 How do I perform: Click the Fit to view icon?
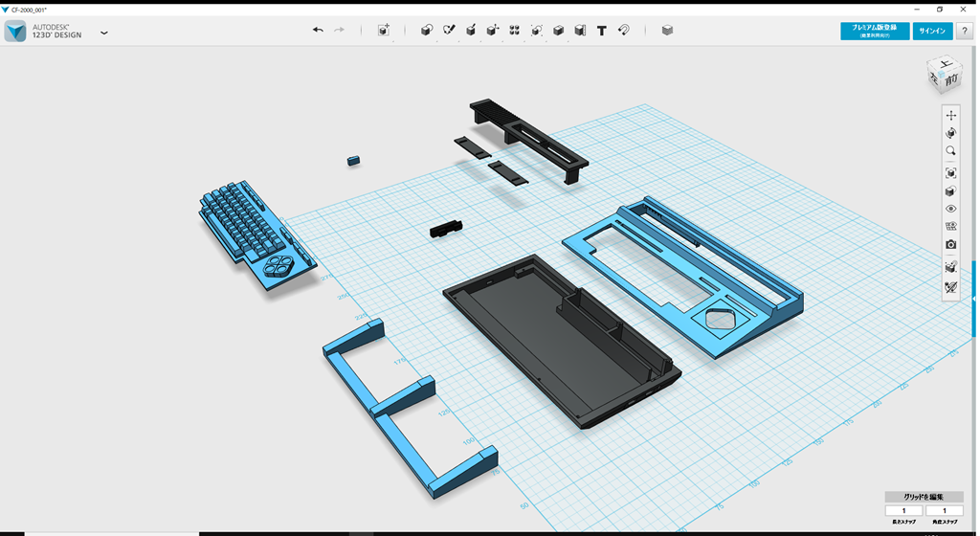click(950, 173)
